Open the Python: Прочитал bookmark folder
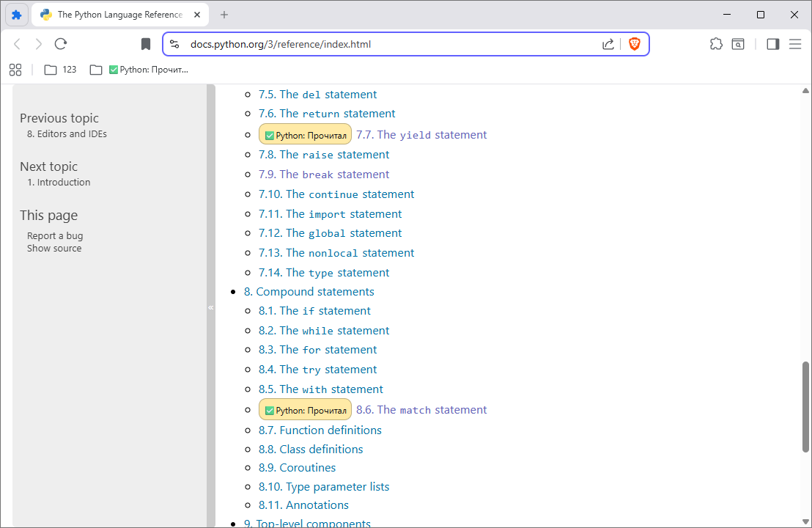 [x=139, y=70]
